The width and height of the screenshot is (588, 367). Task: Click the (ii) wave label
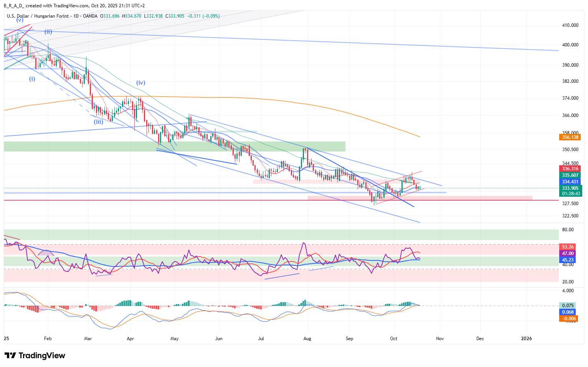pyautogui.click(x=48, y=32)
